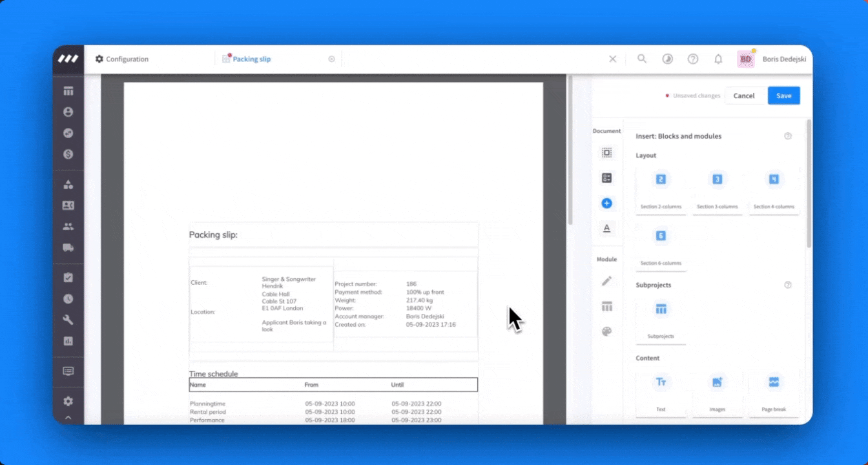Click help icon beside Subprojects heading
Screen dimensions: 868x465
788,285
